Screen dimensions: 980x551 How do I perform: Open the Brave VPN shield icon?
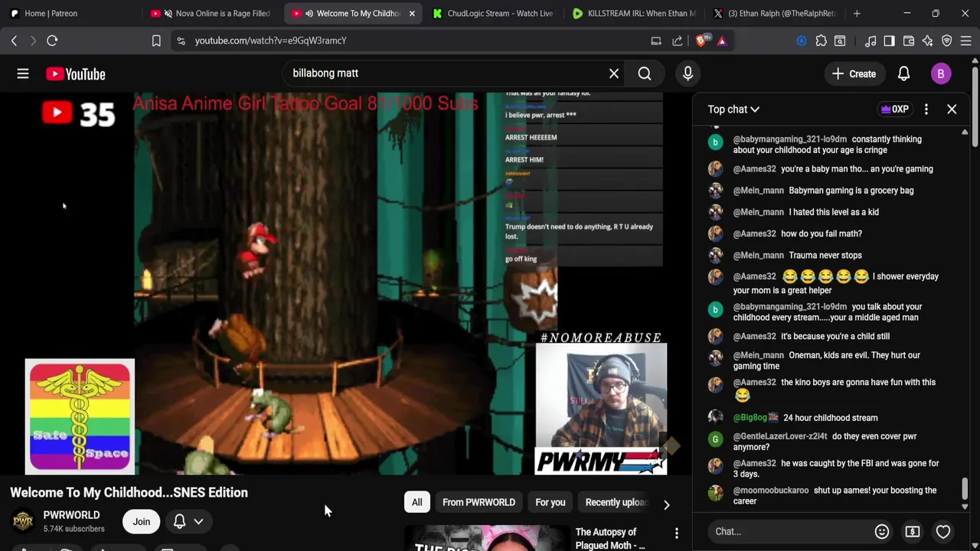tap(947, 41)
